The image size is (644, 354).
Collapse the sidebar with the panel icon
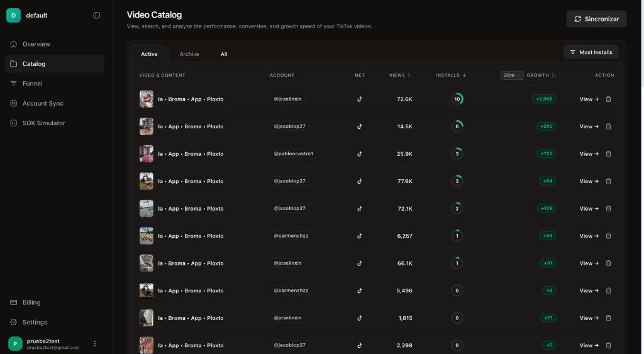(96, 15)
